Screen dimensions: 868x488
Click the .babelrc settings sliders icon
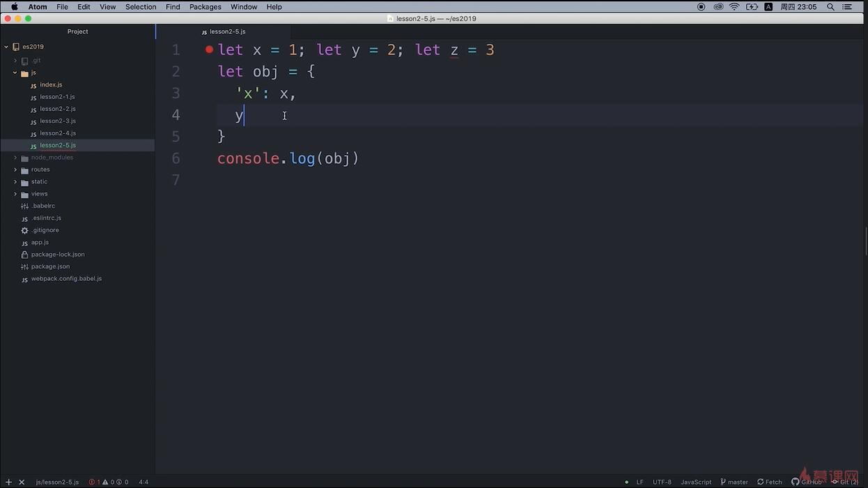point(25,206)
